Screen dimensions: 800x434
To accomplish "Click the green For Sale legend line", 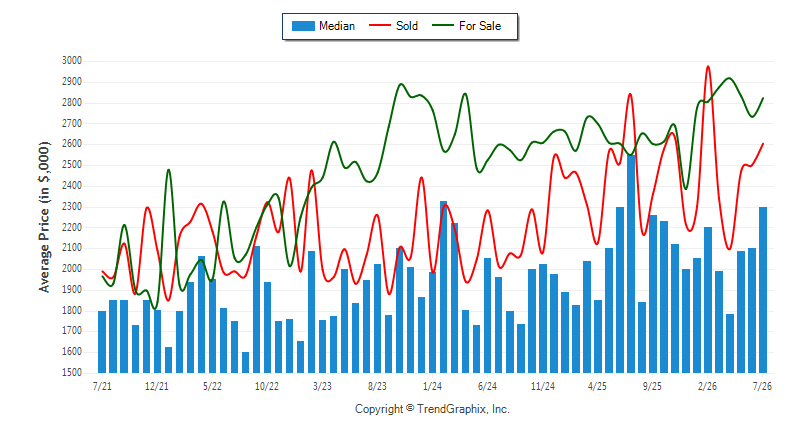I will tap(443, 25).
